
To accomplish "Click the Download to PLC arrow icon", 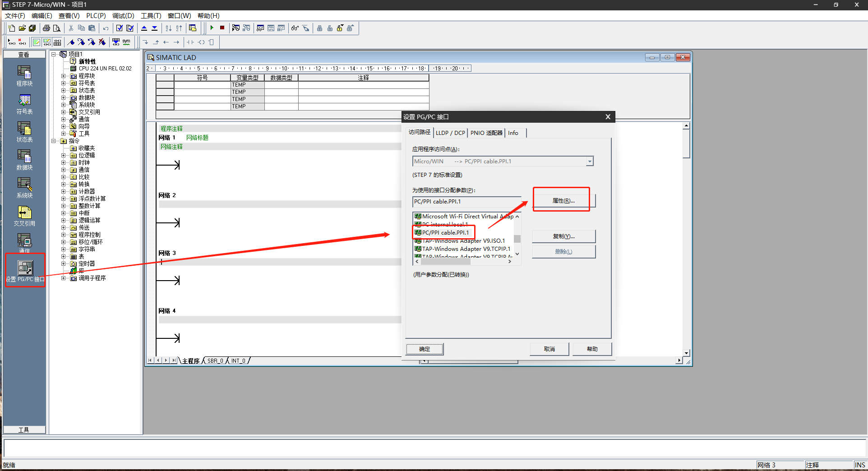I will click(155, 28).
